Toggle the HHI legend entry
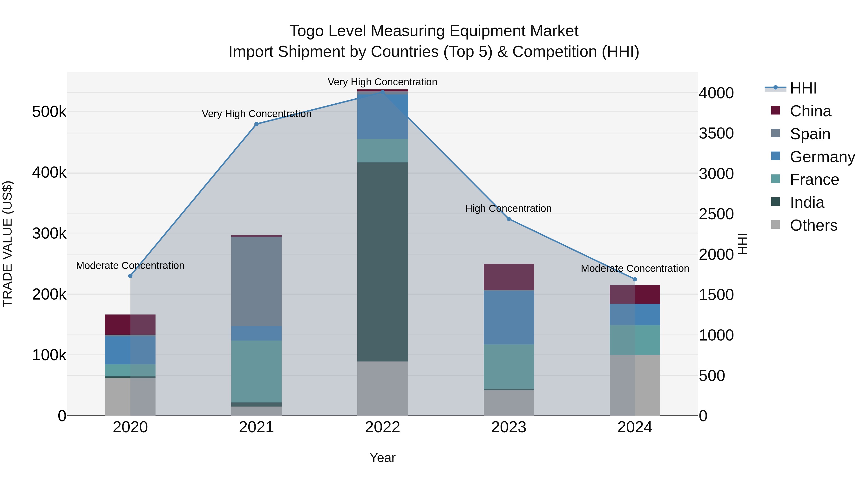The height and width of the screenshot is (488, 868). (x=791, y=88)
